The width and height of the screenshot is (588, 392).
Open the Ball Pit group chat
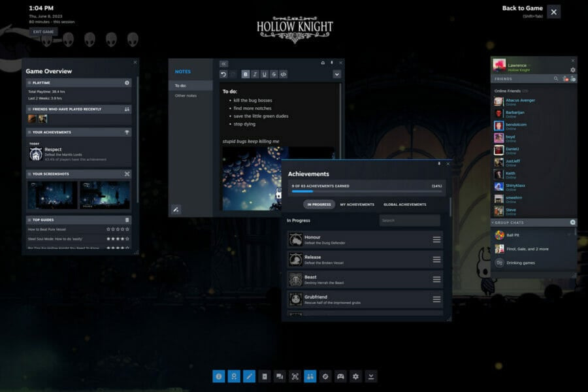pyautogui.click(x=534, y=235)
